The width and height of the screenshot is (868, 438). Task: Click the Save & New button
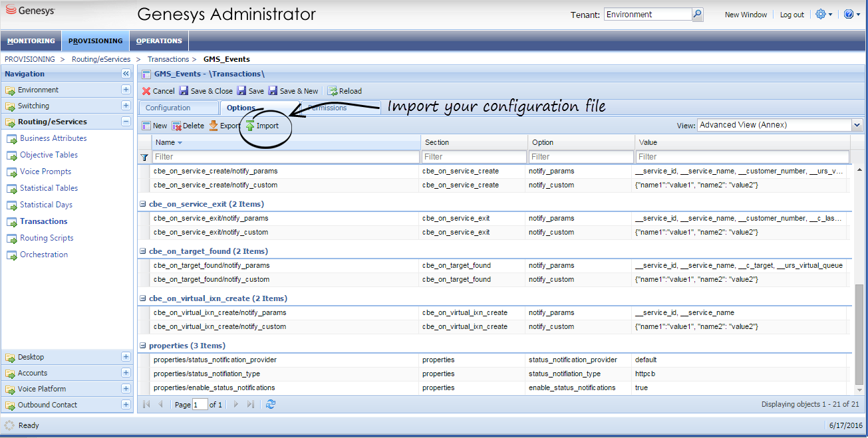pos(293,91)
